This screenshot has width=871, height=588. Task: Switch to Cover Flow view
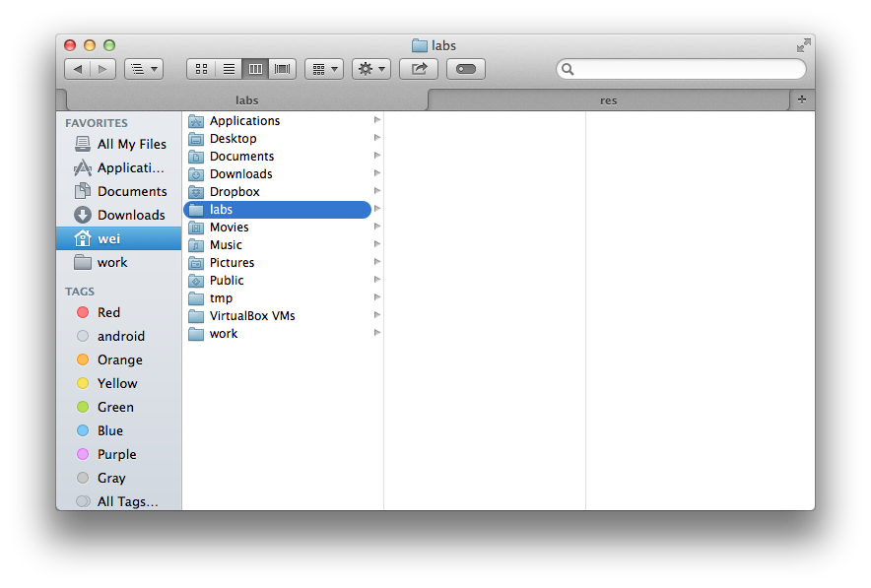pyautogui.click(x=282, y=69)
